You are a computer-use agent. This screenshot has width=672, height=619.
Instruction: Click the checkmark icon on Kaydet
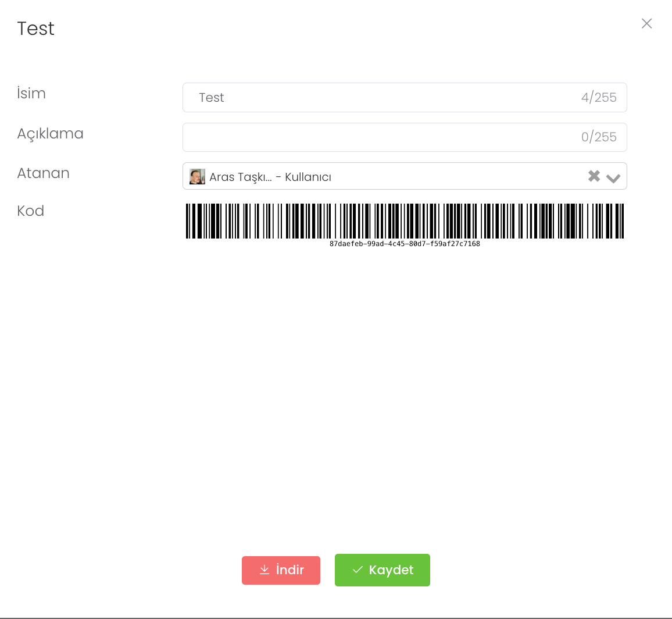coord(358,570)
